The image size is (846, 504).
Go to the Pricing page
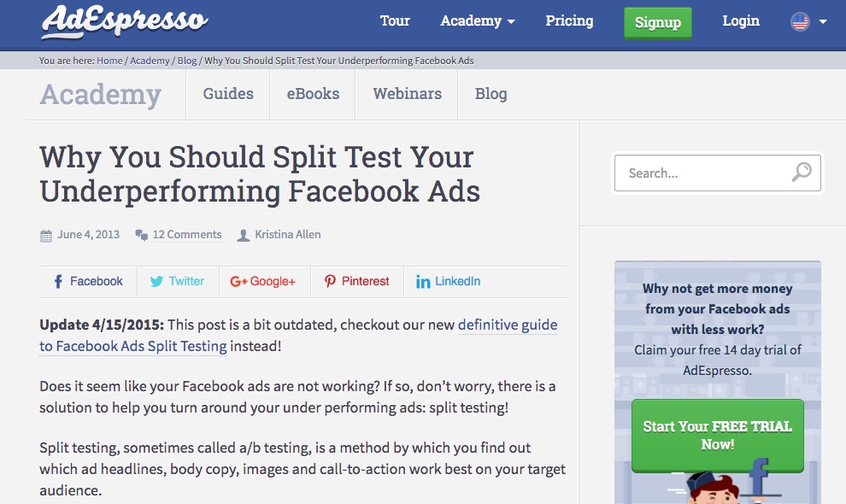[x=569, y=21]
